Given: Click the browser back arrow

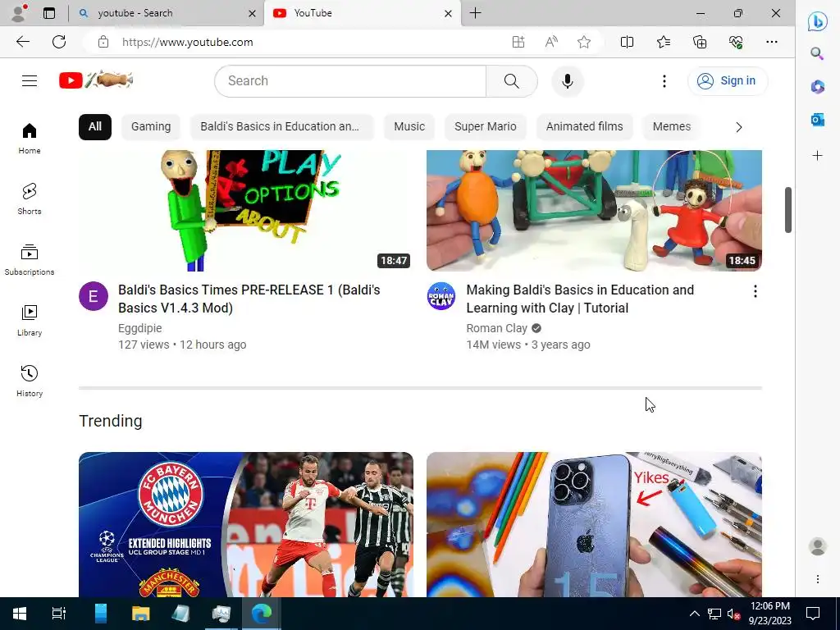Looking at the screenshot, I should (x=22, y=42).
